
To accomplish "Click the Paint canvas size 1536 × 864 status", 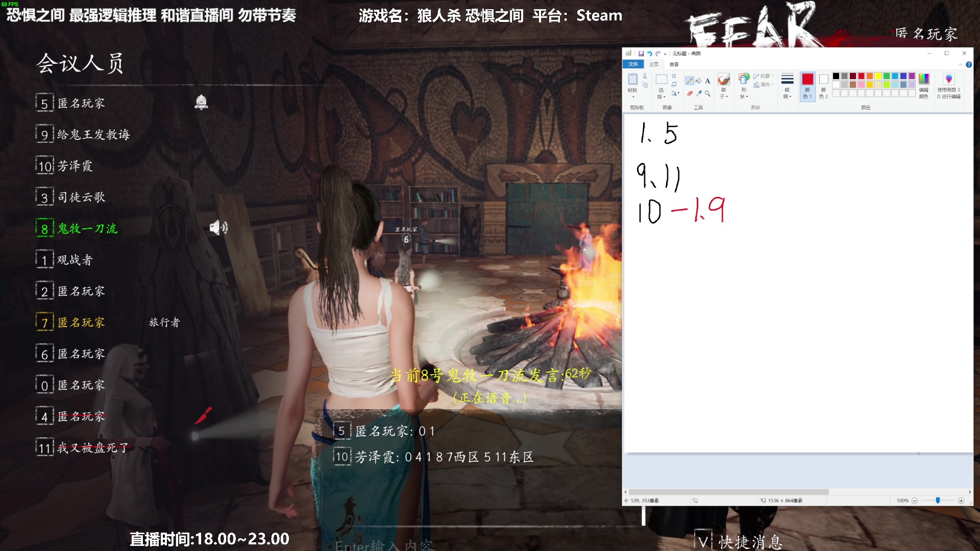I will (781, 501).
